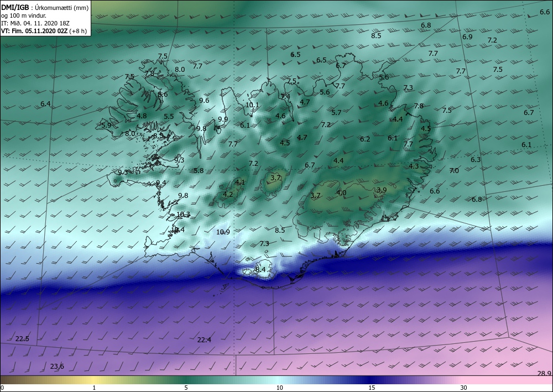Screen dimensions: 553x392
Task: Select the 4.1 value on the map
Action: [x=240, y=182]
